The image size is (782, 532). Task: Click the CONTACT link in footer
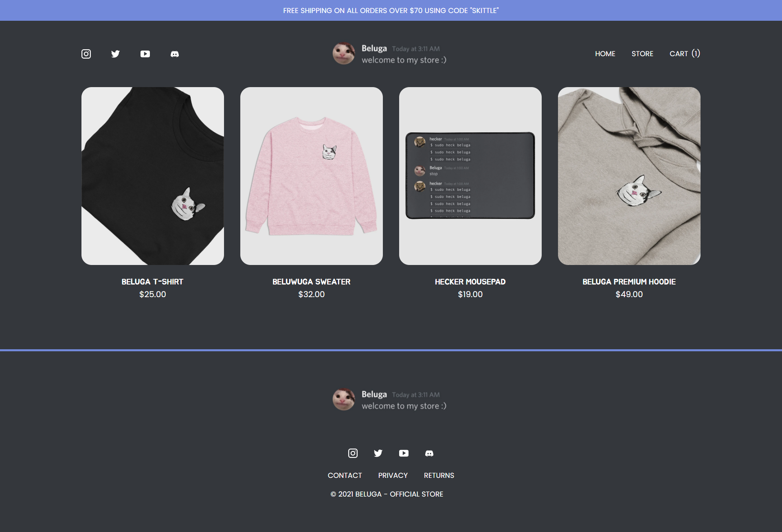pyautogui.click(x=344, y=475)
